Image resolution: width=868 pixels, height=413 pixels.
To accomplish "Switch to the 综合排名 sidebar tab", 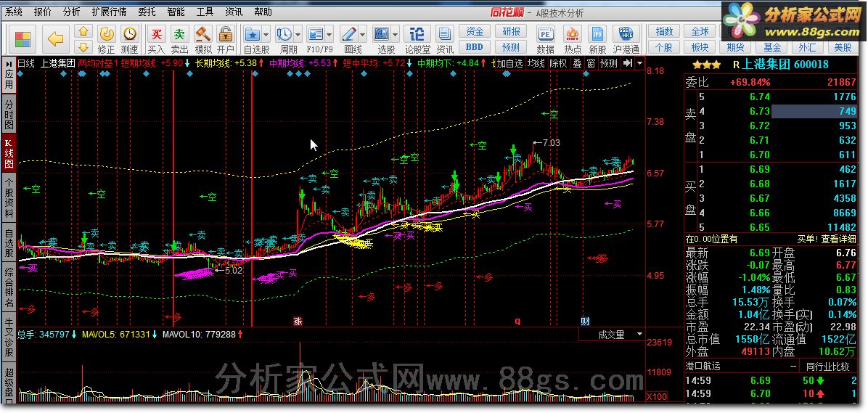I will 9,287.
